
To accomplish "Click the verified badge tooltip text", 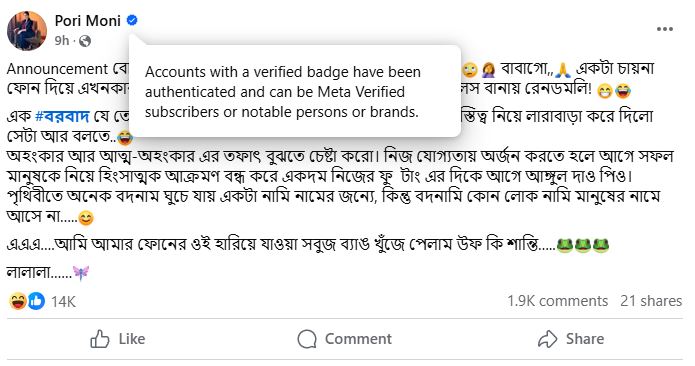I will [283, 92].
